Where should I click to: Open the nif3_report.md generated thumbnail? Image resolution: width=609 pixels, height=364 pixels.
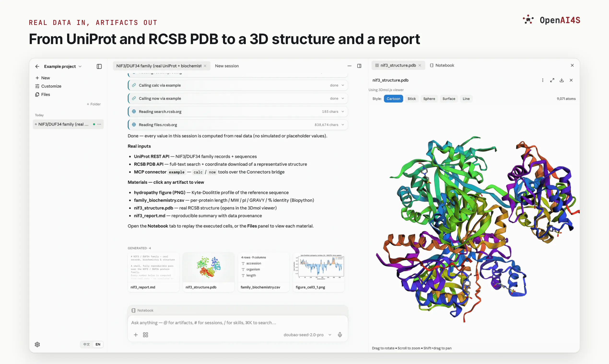click(x=153, y=272)
